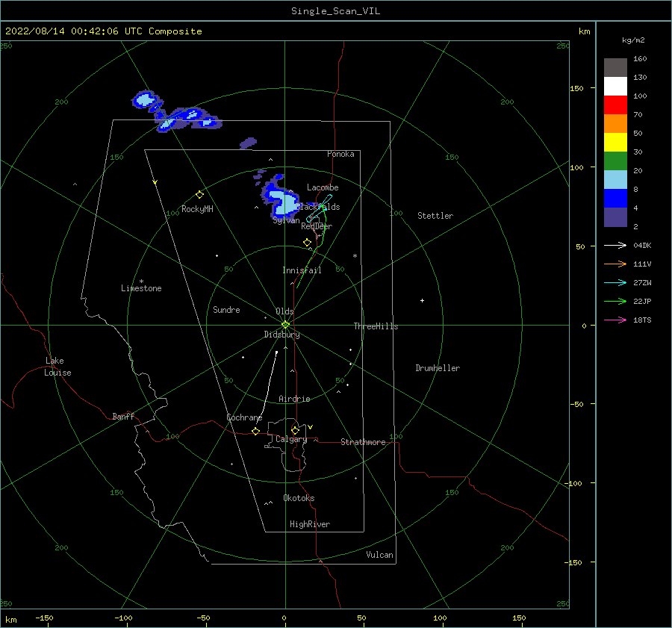Click the Lake Louise label
The width and height of the screenshot is (672, 628).
pos(57,367)
